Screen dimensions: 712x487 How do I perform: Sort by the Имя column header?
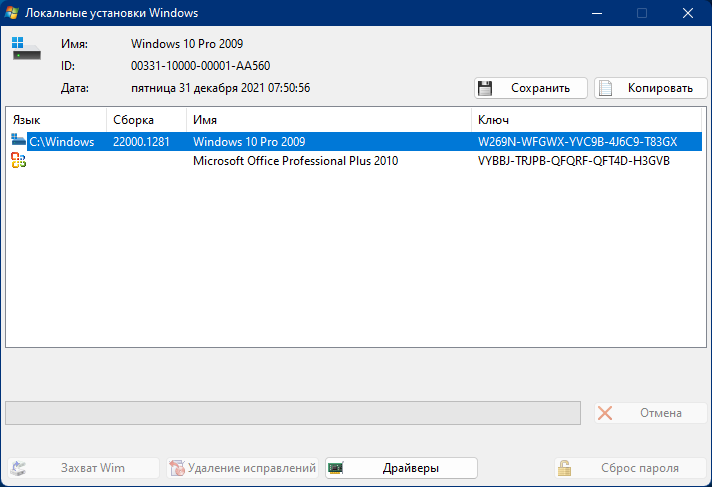pos(329,120)
